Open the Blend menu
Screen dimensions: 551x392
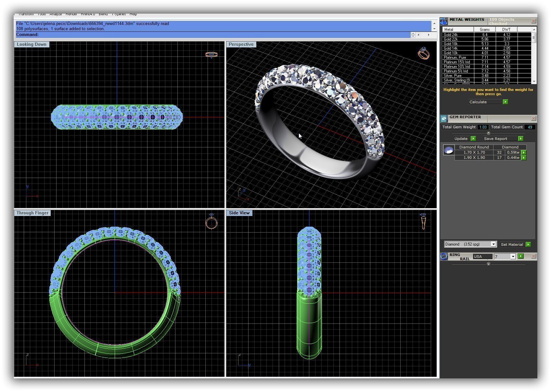click(103, 14)
